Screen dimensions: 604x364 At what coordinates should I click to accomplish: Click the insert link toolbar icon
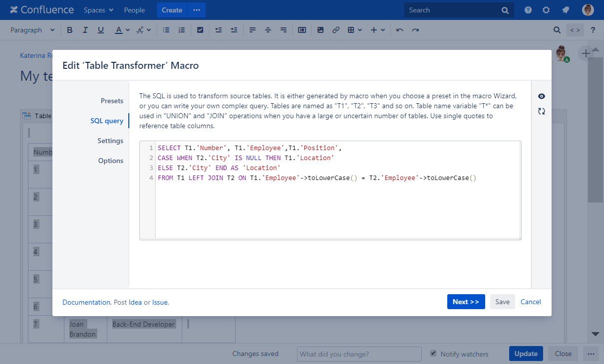click(336, 30)
